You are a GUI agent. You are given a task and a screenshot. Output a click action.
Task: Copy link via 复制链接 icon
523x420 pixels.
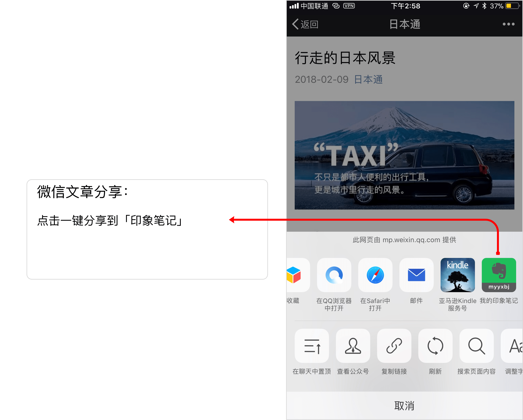click(394, 346)
